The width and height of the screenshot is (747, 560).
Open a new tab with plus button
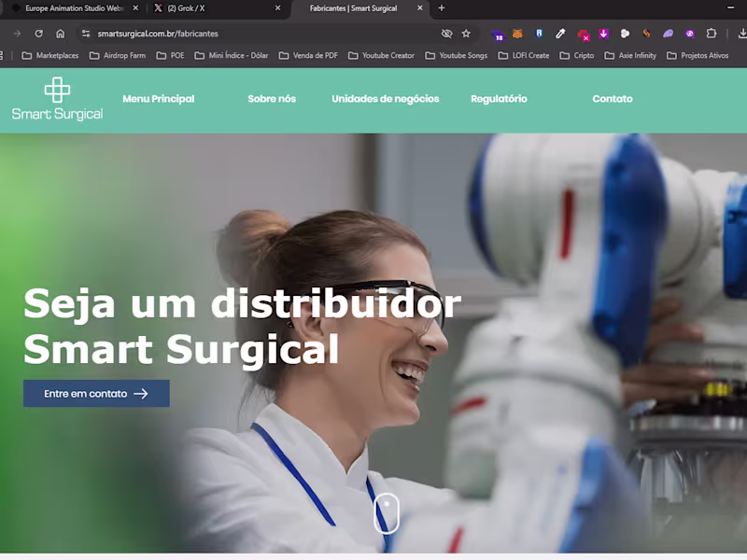[442, 8]
